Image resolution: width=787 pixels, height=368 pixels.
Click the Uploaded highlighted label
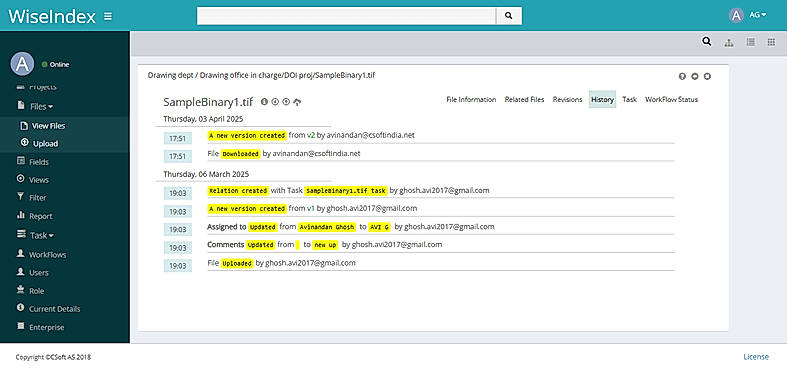coord(237,263)
